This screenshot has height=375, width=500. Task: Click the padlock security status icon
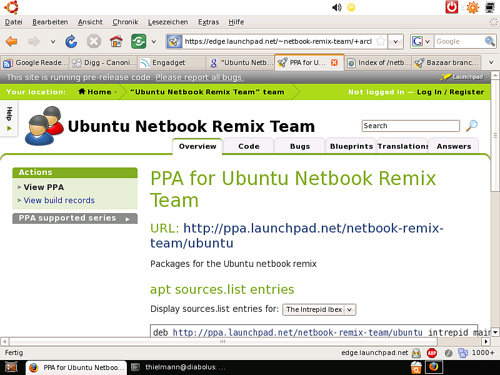coord(416,353)
